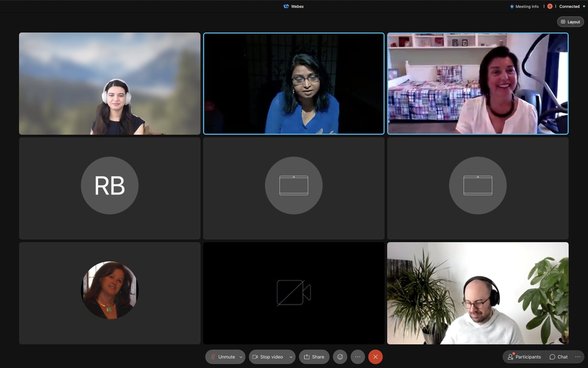Screen dimensions: 588x368
Task: Click the Webex logo in the title bar
Action: [x=286, y=6]
